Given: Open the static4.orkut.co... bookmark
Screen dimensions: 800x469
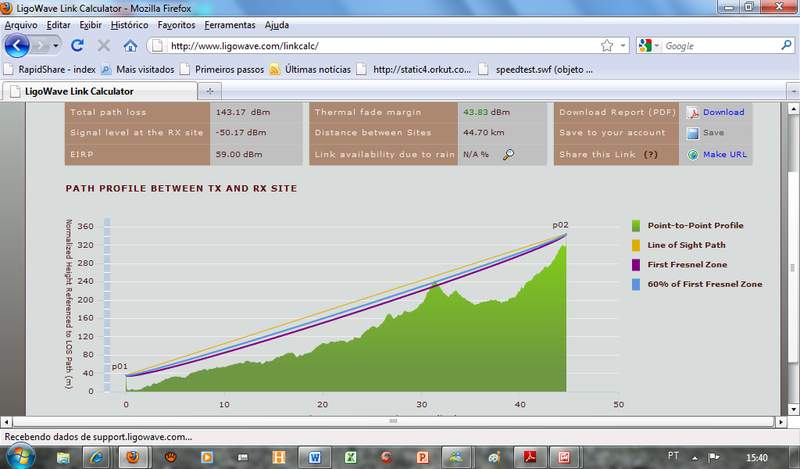Looking at the screenshot, I should click(x=414, y=69).
